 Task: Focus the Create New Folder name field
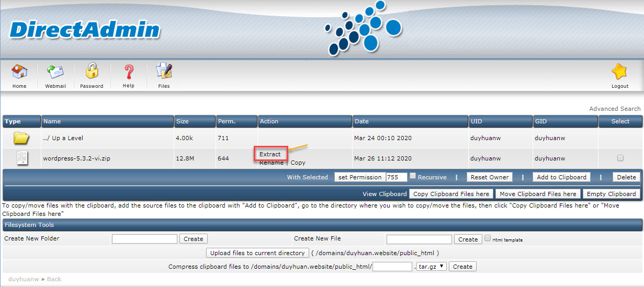click(144, 239)
